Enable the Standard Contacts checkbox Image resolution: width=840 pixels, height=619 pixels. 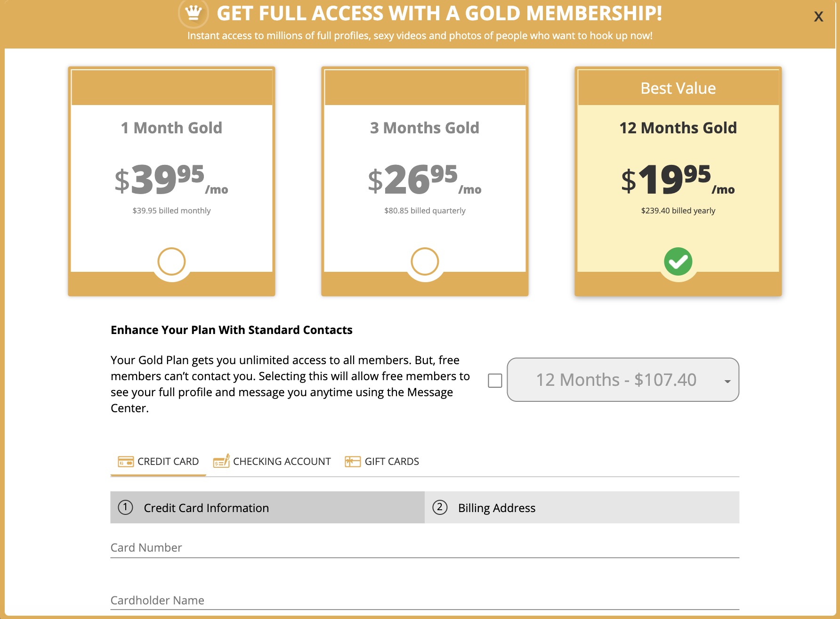pos(495,381)
